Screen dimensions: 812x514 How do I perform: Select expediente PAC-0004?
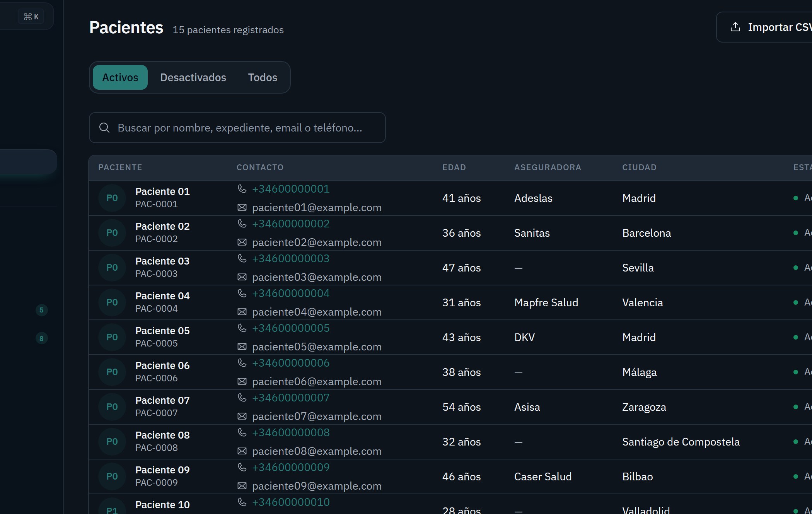pyautogui.click(x=157, y=309)
